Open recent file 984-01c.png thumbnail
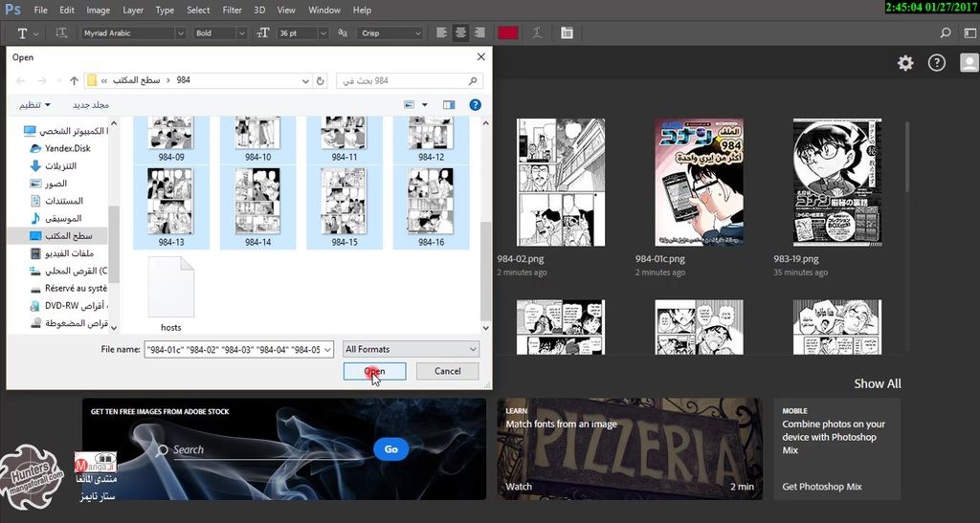The height and width of the screenshot is (523, 980). tap(699, 183)
